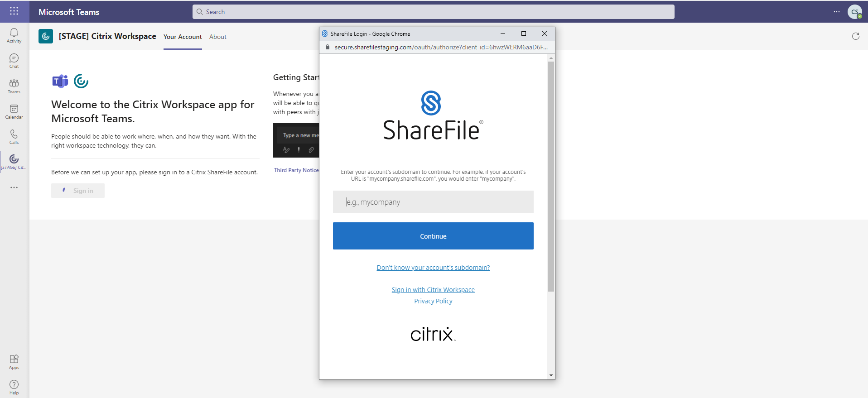868x398 pixels.
Task: Click the popup vertical scrollbar thumb
Action: [x=551, y=177]
